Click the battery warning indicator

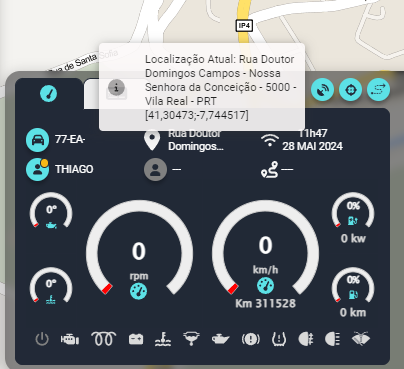pos(136,339)
